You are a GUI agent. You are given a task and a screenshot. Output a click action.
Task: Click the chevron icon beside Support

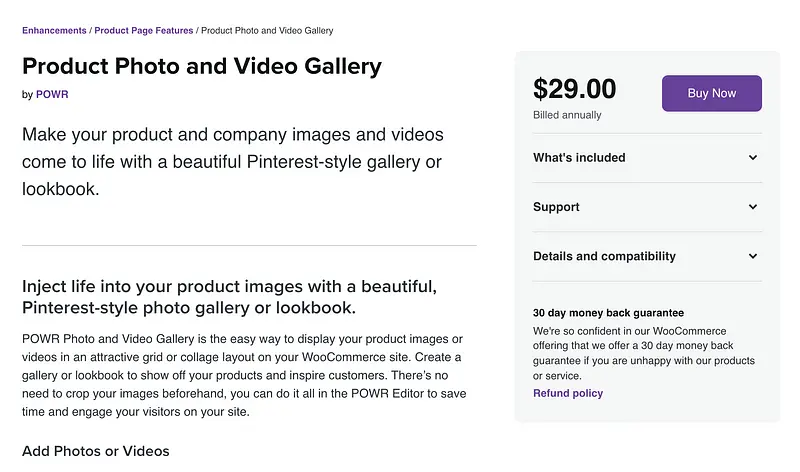(x=753, y=207)
